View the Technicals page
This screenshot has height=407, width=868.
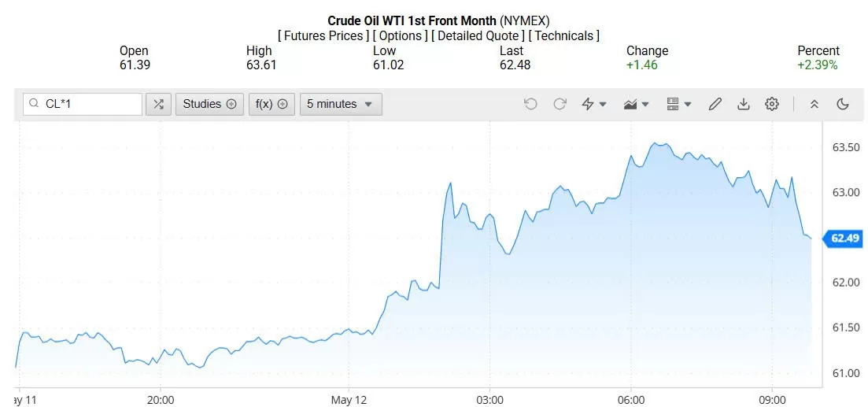pyautogui.click(x=563, y=35)
